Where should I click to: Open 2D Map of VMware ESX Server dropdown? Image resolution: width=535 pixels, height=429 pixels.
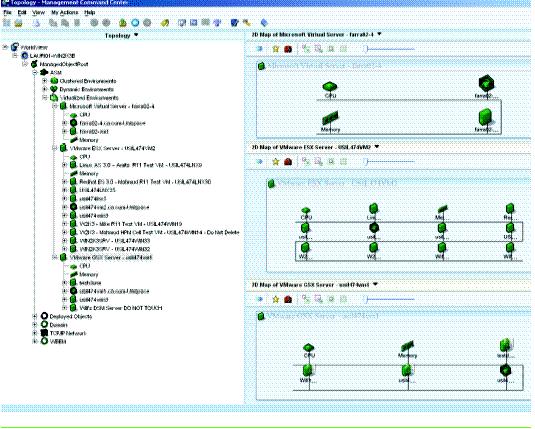377,147
